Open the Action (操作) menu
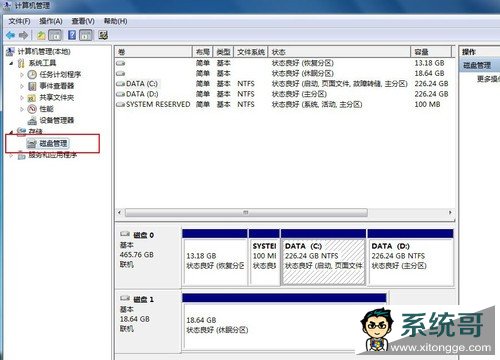Viewport: 500px width, 360px height. pyautogui.click(x=51, y=21)
